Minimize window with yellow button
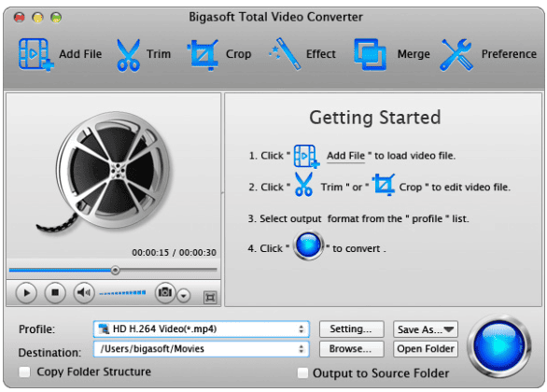The height and width of the screenshot is (392, 547). 37,17
